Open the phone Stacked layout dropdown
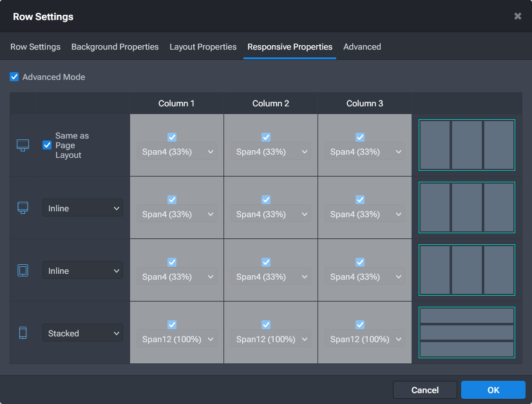This screenshot has width=532, height=404. (82, 332)
